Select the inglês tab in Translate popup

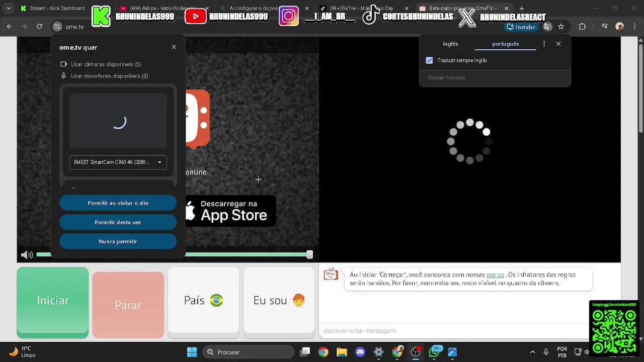[x=450, y=44]
